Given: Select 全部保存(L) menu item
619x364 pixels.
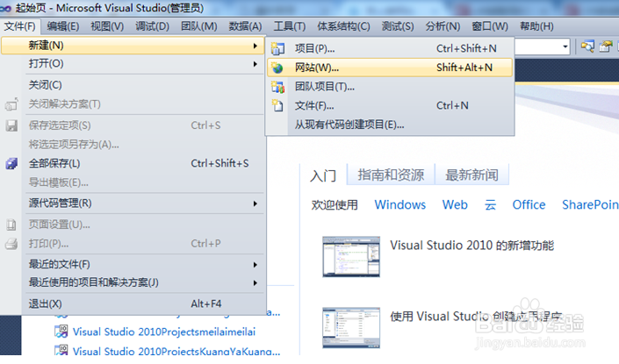Looking at the screenshot, I should click(x=133, y=163).
